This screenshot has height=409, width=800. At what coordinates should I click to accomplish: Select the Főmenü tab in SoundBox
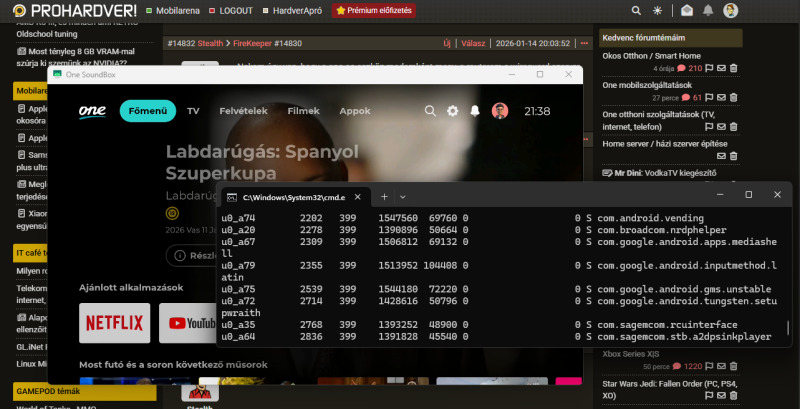(148, 111)
